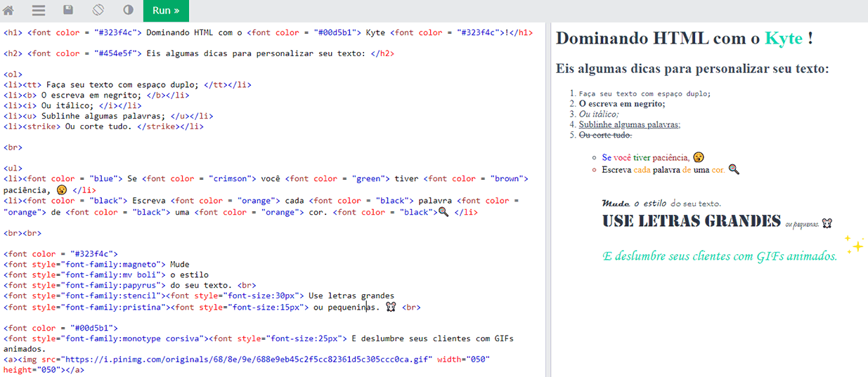The height and width of the screenshot is (377, 868).
Task: Click the <br><br> line in code editor
Action: coord(22,232)
